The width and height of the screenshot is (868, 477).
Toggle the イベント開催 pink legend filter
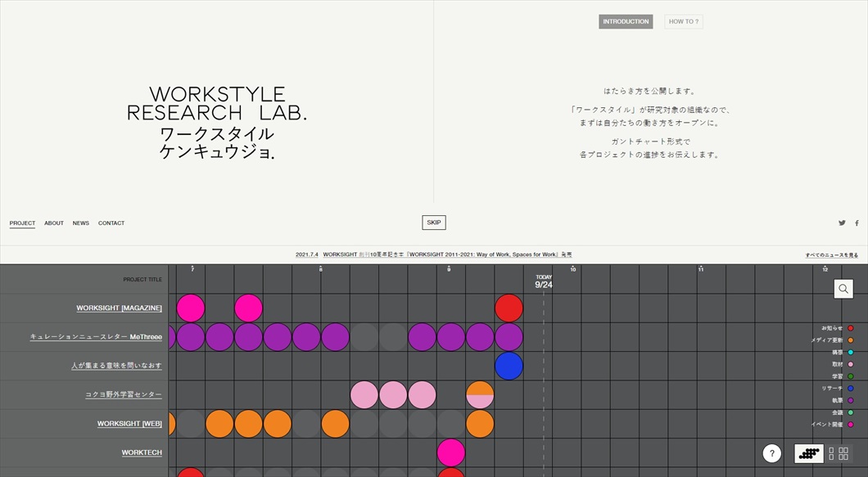(x=850, y=425)
